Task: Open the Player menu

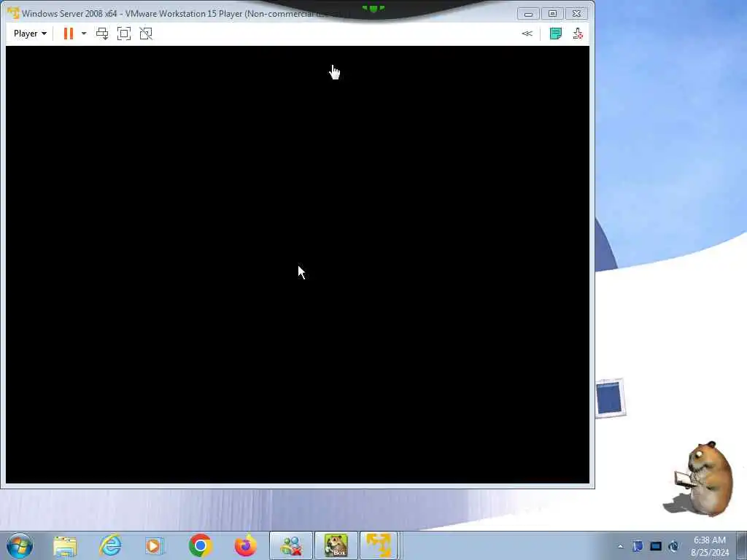Action: 29,34
